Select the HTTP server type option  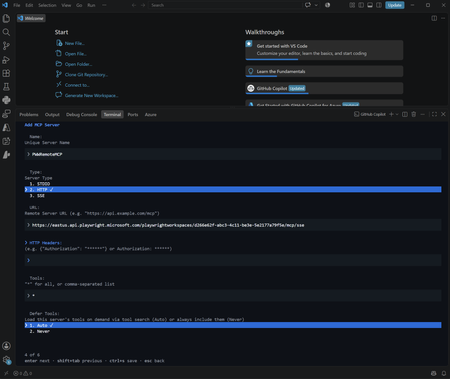tap(233, 190)
